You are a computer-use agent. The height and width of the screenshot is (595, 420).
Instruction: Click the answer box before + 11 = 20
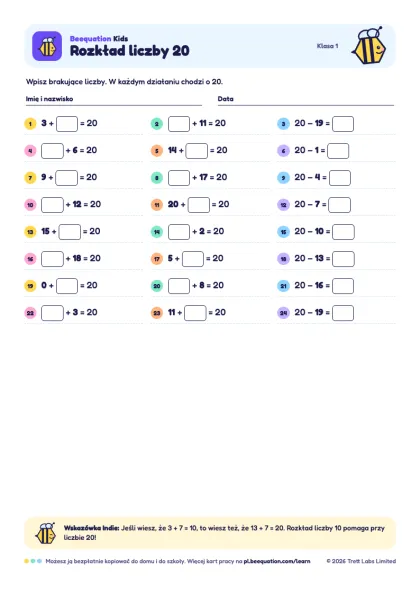click(179, 124)
